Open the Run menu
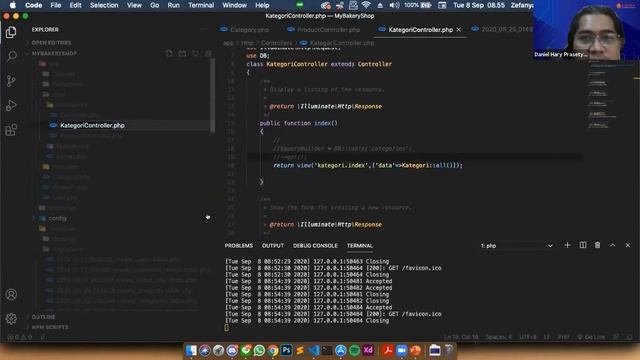The image size is (640, 360). click(x=173, y=5)
